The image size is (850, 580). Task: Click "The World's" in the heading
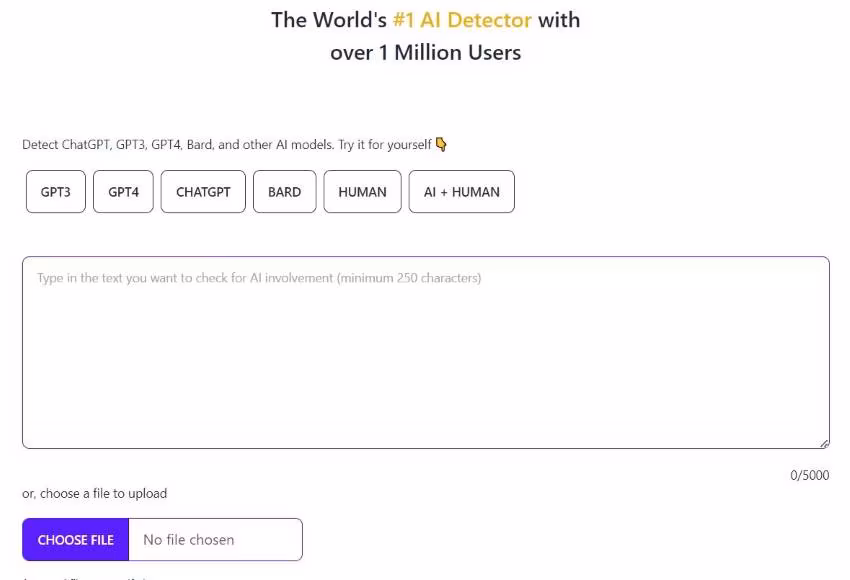click(329, 20)
